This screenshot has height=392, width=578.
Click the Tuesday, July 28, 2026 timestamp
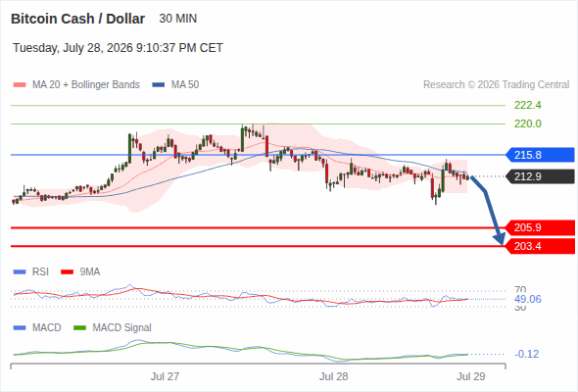click(118, 48)
